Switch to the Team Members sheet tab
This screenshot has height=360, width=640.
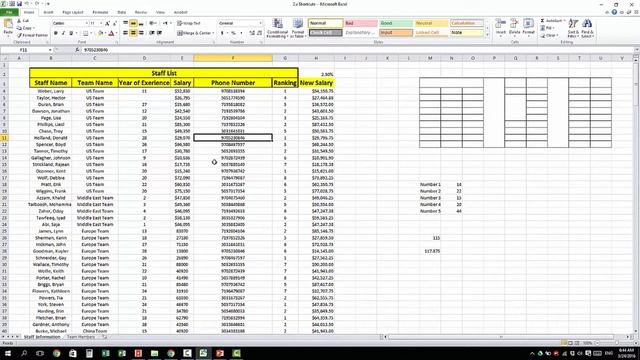81,337
